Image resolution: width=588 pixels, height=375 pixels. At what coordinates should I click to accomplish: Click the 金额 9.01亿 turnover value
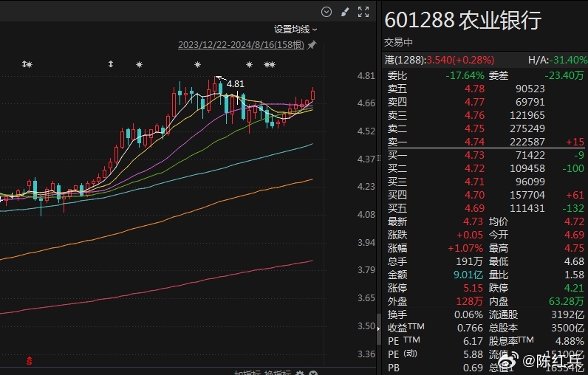[x=468, y=275]
